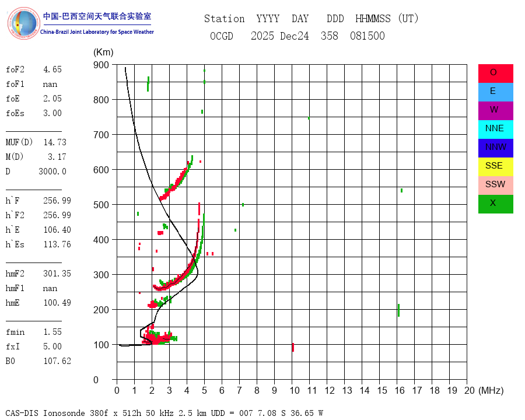
Task: Click the China-Brazil Joint Laboratory globe logo
Action: click(24, 23)
